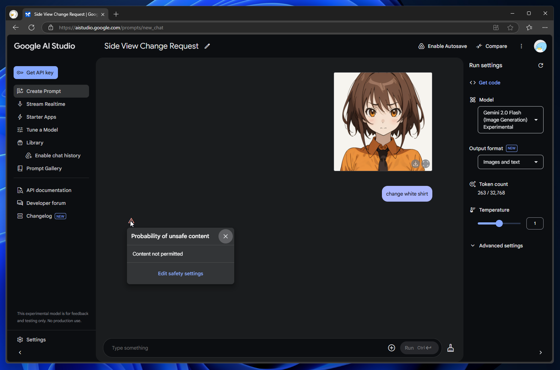Click the clear chat icon beside Run
Image resolution: width=560 pixels, height=370 pixels.
pos(450,348)
